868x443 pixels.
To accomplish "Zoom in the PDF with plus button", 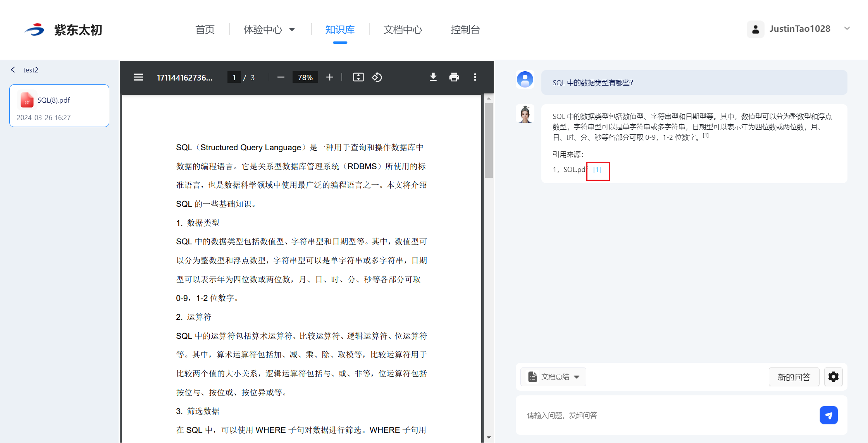I will point(330,77).
